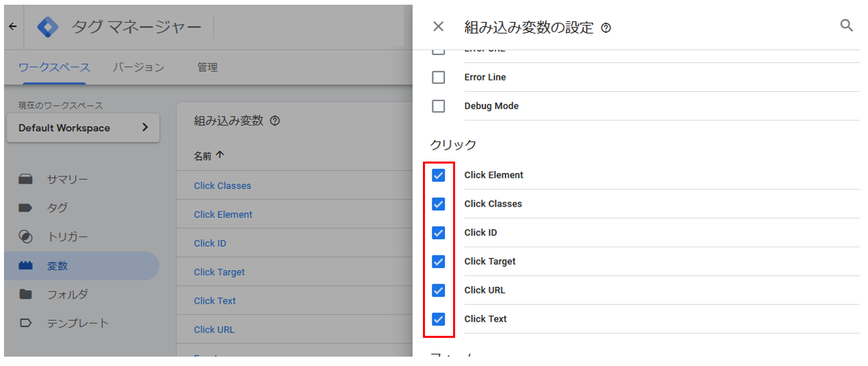868x366 pixels.
Task: Click the 組み込み変数 heading text
Action: [229, 121]
